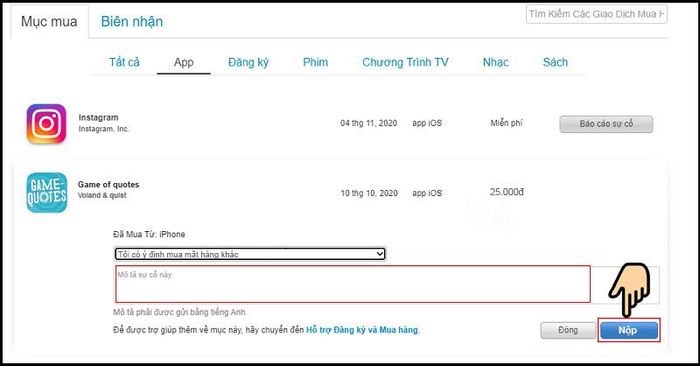Image resolution: width=700 pixels, height=366 pixels.
Task: Switch to the Biên nhận tab
Action: point(132,21)
